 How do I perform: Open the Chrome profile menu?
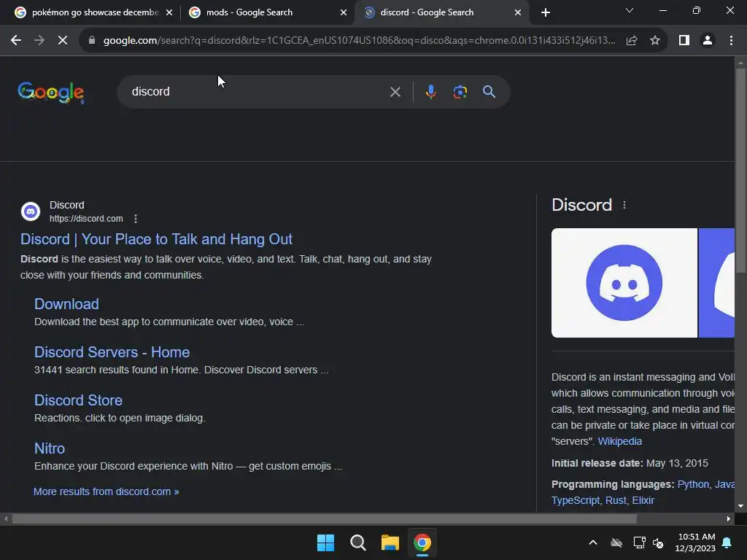point(708,41)
